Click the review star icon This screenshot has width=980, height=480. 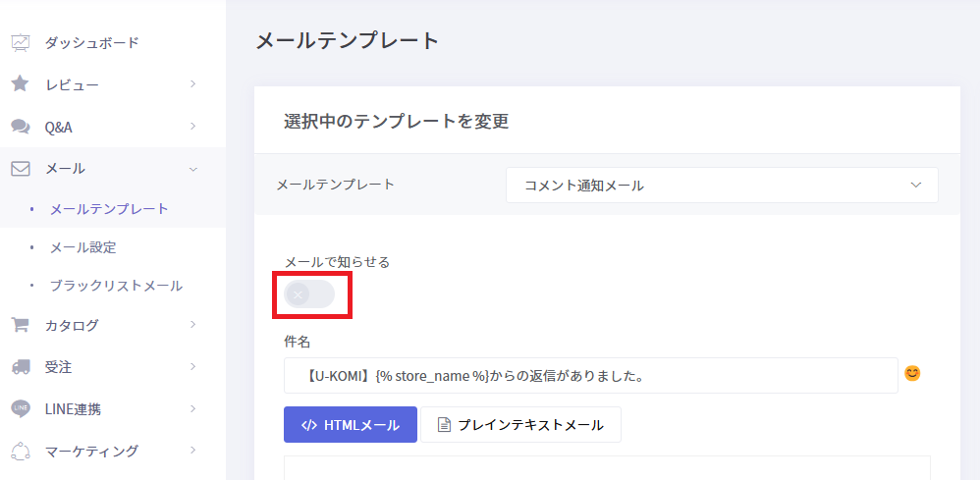click(x=20, y=84)
